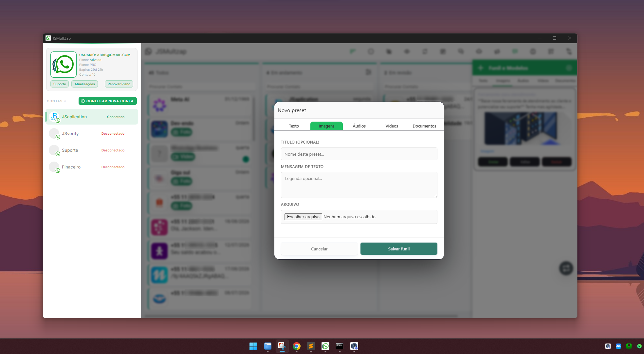644x354 pixels.
Task: Click the last pinned taskbar app icon
Action: (354, 346)
